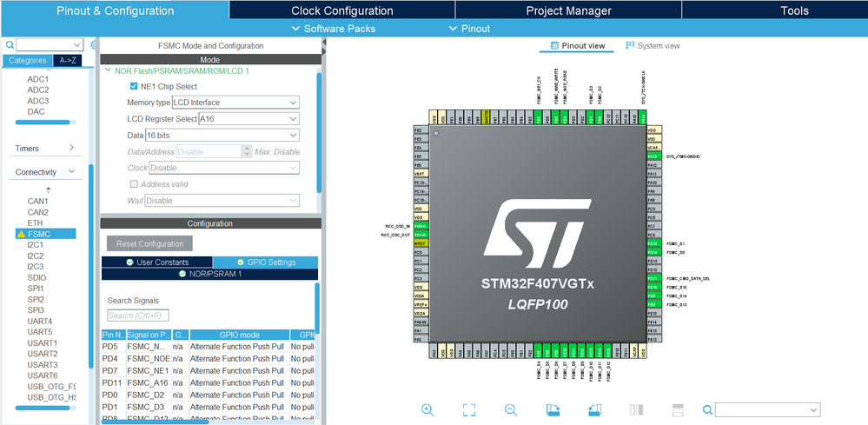Toggle horizontal split view icon
Screen dimensions: 868x425
(x=678, y=409)
